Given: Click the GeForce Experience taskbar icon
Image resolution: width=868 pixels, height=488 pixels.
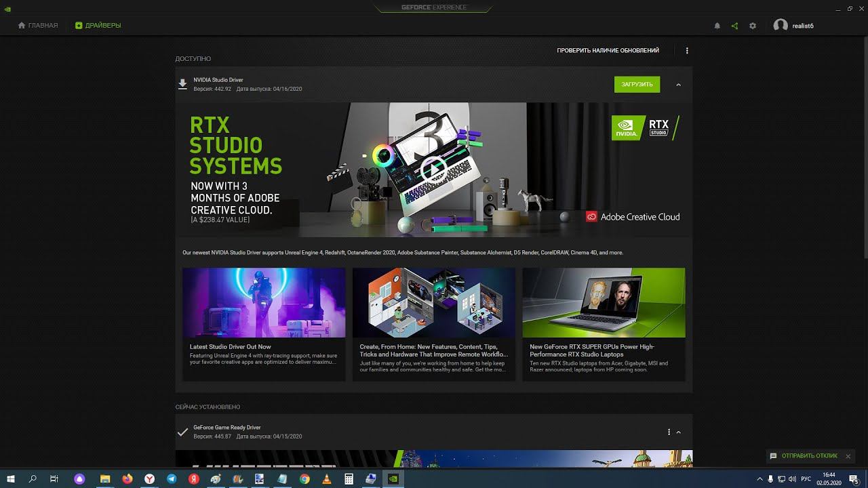Looking at the screenshot, I should coord(393,479).
